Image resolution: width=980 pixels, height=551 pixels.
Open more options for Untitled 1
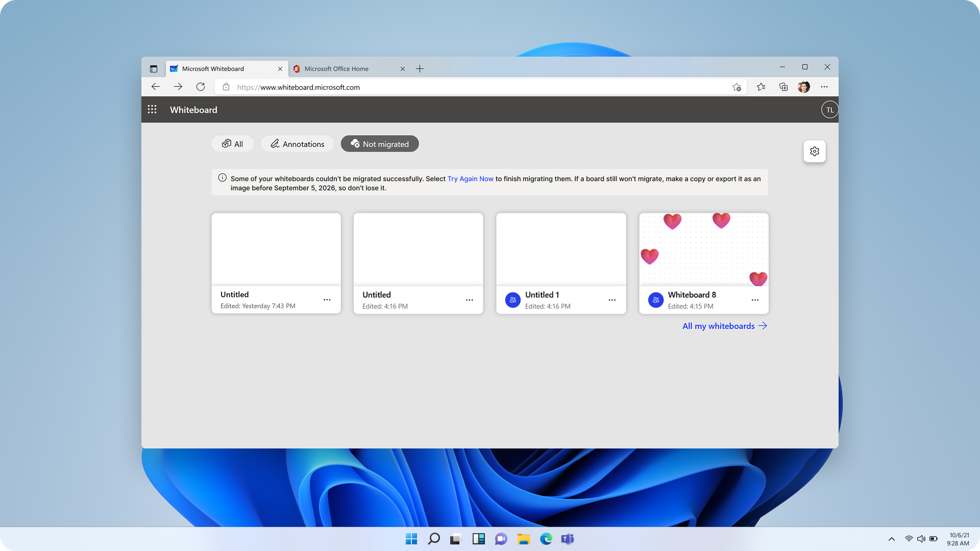point(612,300)
